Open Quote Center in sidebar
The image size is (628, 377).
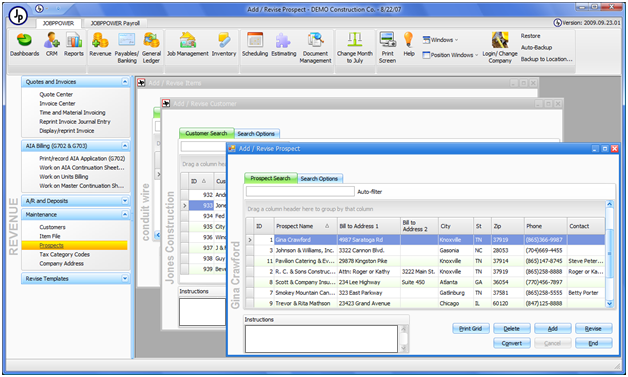tap(56, 95)
